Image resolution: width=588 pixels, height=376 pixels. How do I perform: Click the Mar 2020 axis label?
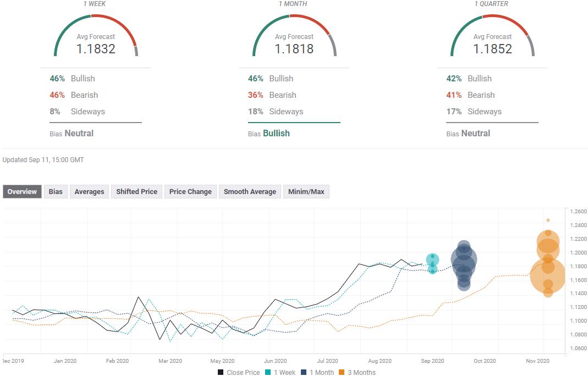(x=171, y=361)
